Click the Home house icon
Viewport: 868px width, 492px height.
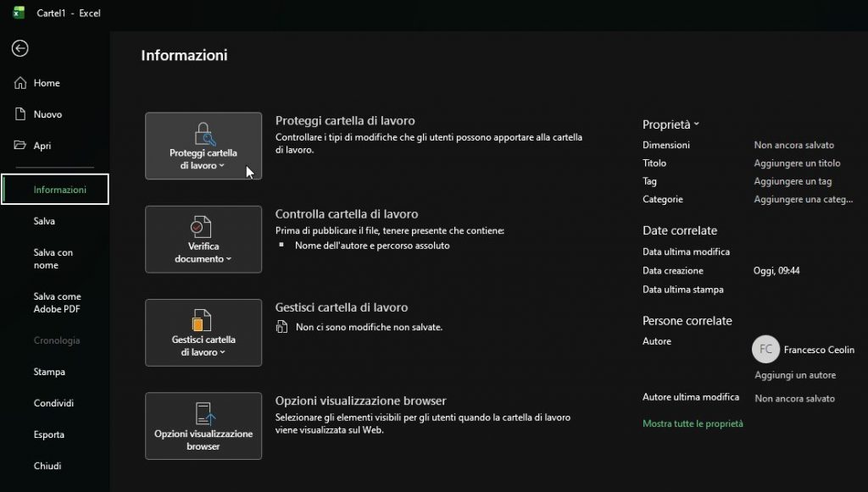(20, 83)
